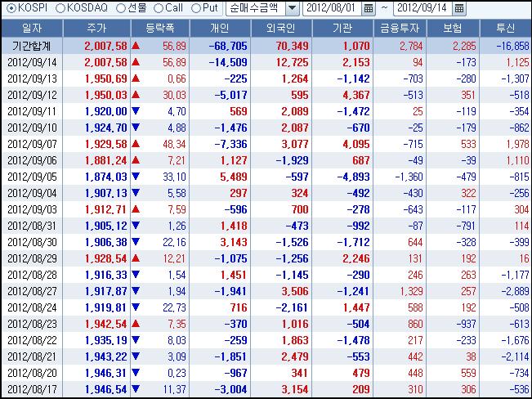The height and width of the screenshot is (399, 532).
Task: Select the 2012/09/07 date cell
Action: (x=32, y=144)
